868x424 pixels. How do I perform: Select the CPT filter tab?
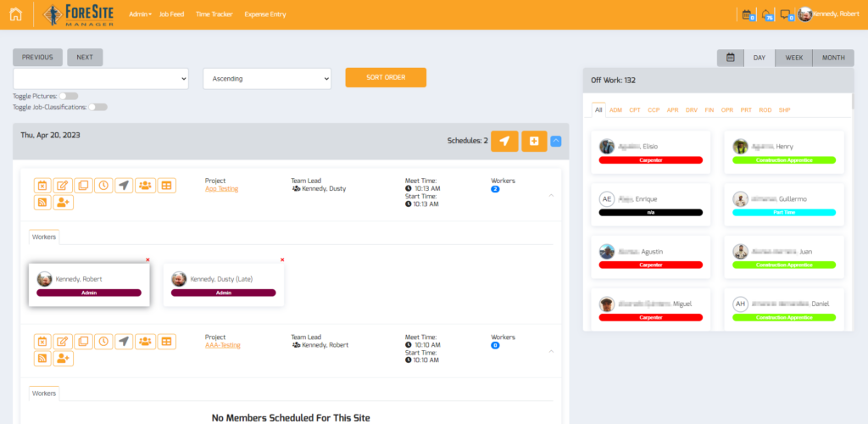(634, 110)
